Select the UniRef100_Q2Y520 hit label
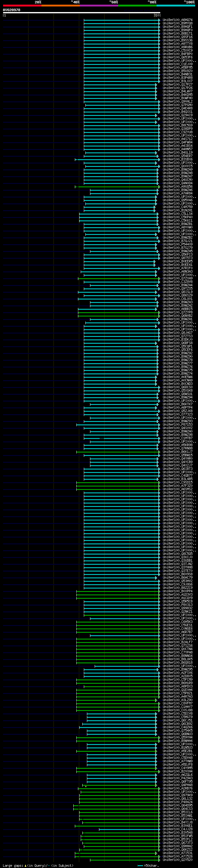Viewport: 198px width, 868px height. (178, 860)
